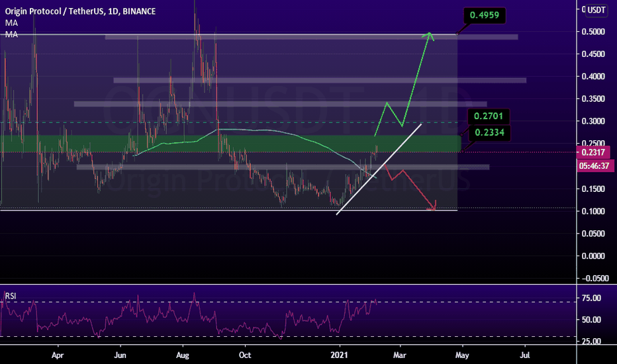Click the 0.3000 price axis value
617x364 pixels.
click(x=593, y=121)
